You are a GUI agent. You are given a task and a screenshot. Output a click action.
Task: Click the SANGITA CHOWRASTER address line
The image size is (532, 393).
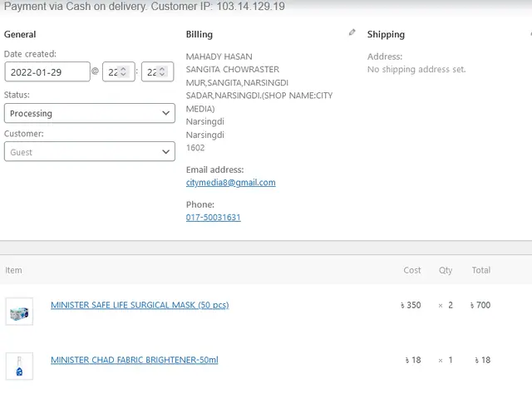(x=233, y=70)
